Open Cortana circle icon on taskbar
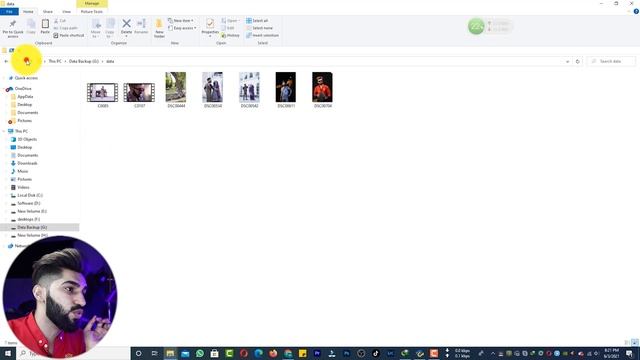The height and width of the screenshot is (360, 640). click(x=138, y=353)
